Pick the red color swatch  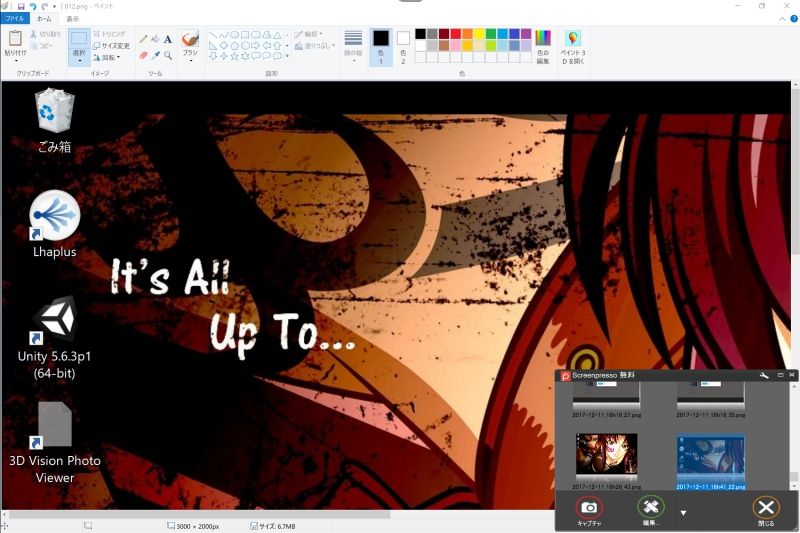click(x=456, y=34)
